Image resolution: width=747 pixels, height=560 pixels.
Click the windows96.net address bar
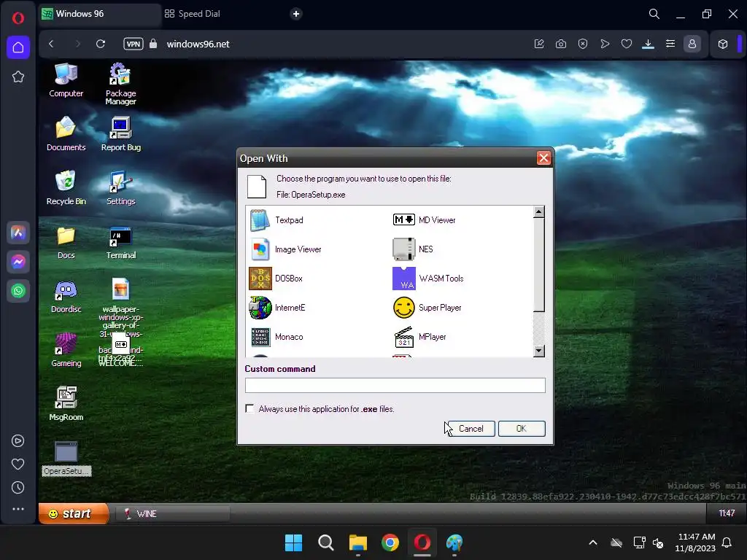point(198,44)
